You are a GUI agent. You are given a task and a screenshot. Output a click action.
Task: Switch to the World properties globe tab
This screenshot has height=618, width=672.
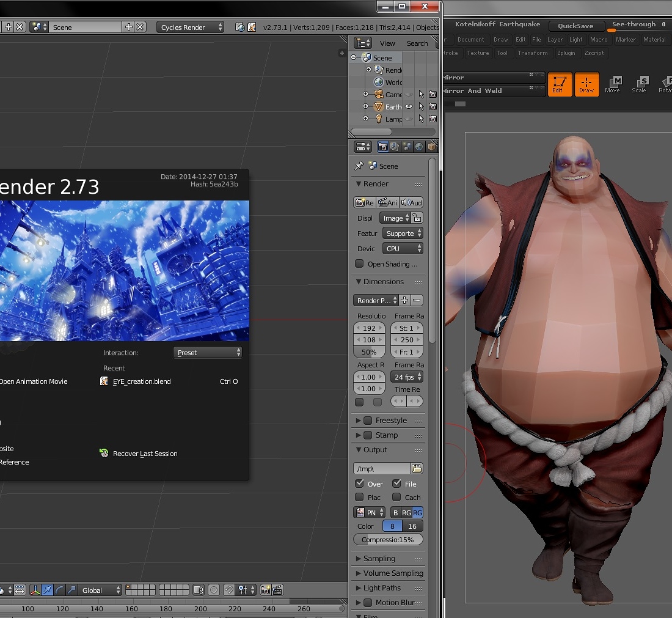418,147
